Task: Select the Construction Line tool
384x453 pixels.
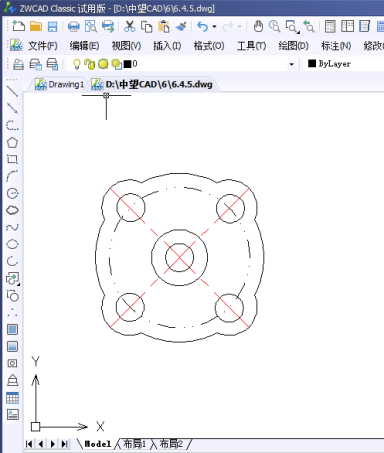Action: pyautogui.click(x=12, y=108)
